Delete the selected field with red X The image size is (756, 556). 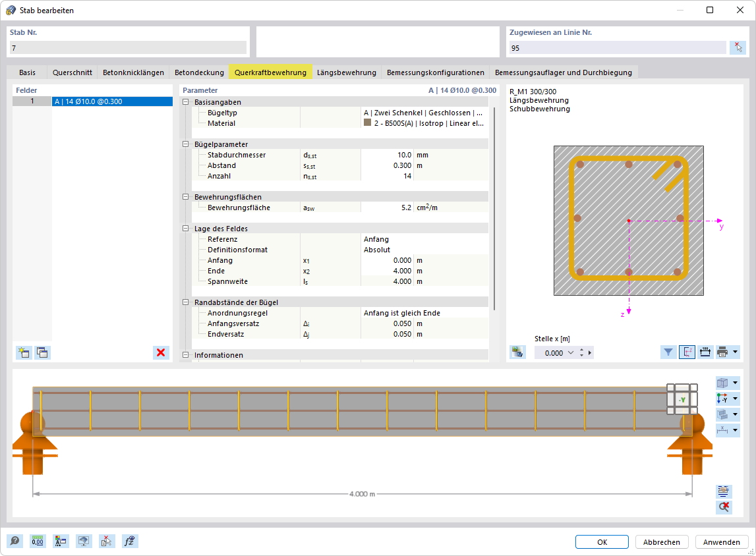[161, 352]
